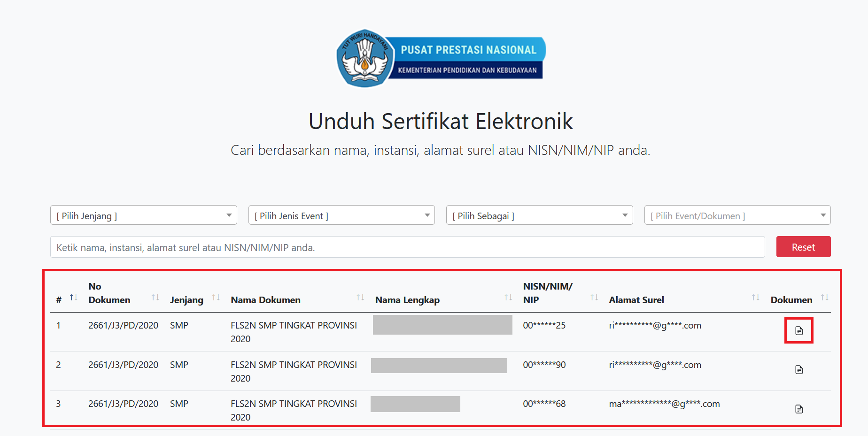Focus the name/NISN search input field

(408, 247)
